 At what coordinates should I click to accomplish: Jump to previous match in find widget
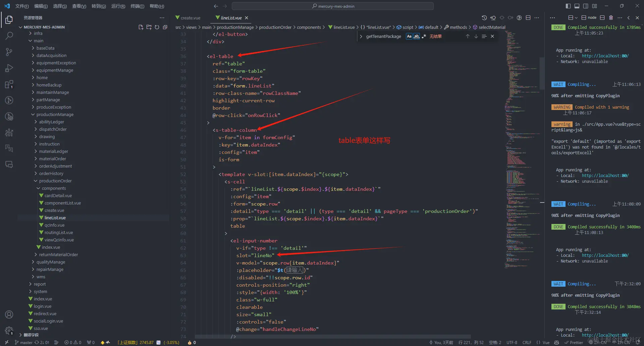(x=468, y=36)
